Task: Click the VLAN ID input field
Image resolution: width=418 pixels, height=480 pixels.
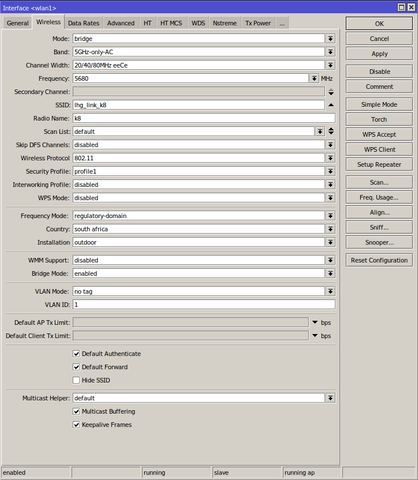Action: click(x=204, y=304)
